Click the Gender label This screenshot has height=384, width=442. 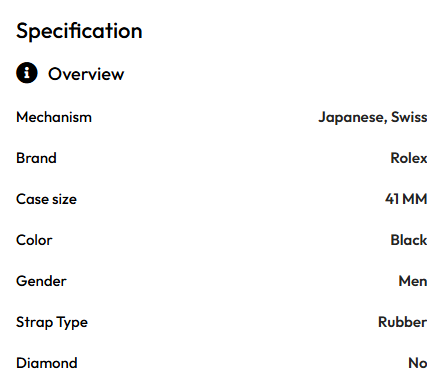(41, 281)
